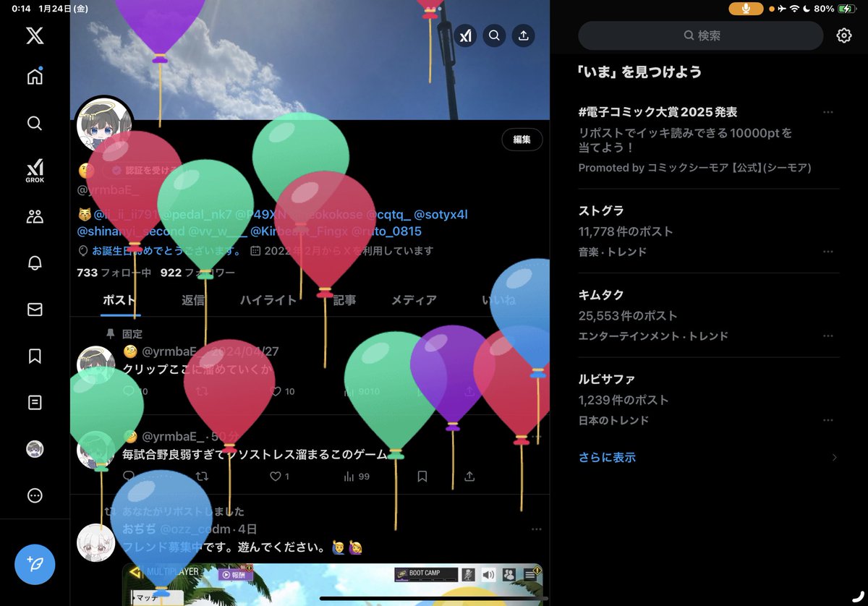Switch to the いいね tab
This screenshot has height=606, width=868.
[499, 300]
